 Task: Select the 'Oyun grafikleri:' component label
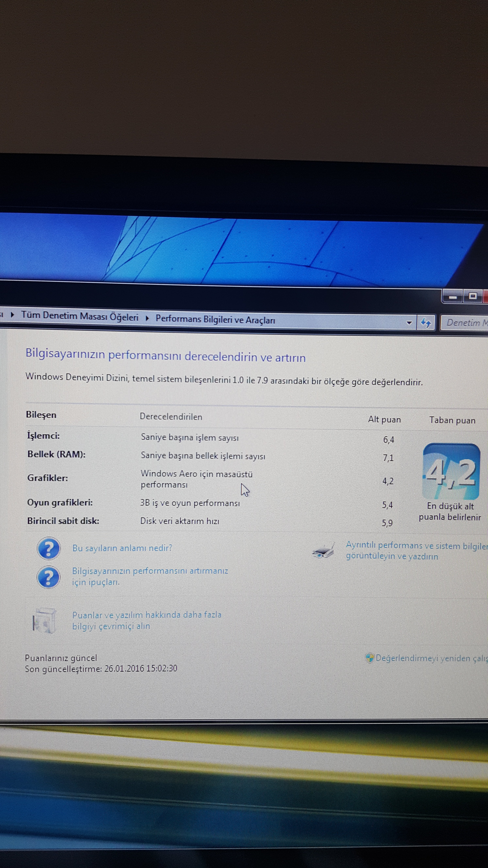coord(60,502)
